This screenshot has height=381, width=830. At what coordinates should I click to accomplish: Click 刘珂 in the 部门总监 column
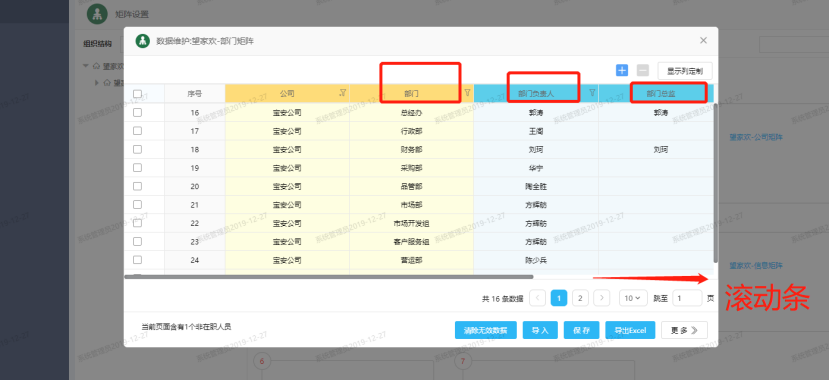pos(661,149)
